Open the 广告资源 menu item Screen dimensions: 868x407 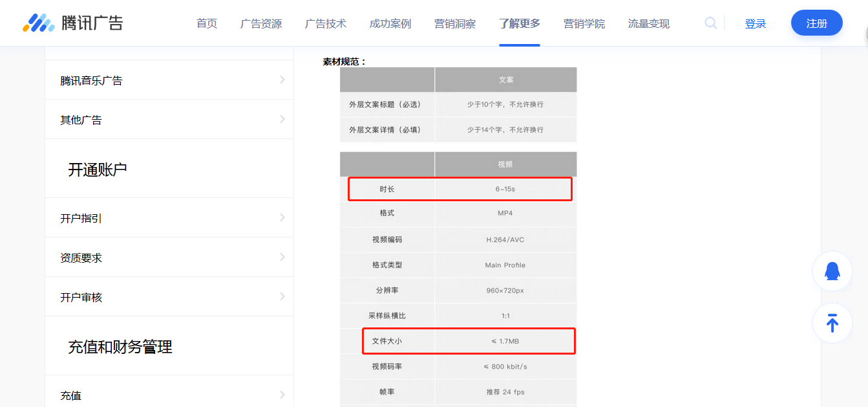coord(261,24)
